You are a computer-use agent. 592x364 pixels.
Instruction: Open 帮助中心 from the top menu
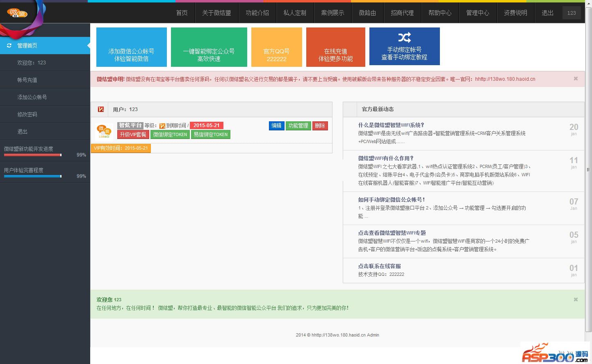pyautogui.click(x=440, y=13)
